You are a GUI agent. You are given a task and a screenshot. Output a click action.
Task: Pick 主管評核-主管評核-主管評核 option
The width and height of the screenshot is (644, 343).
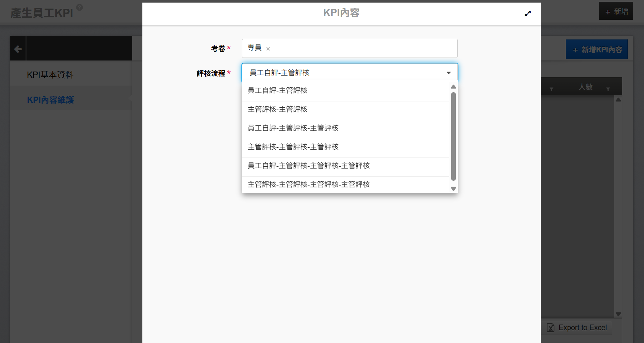point(293,147)
